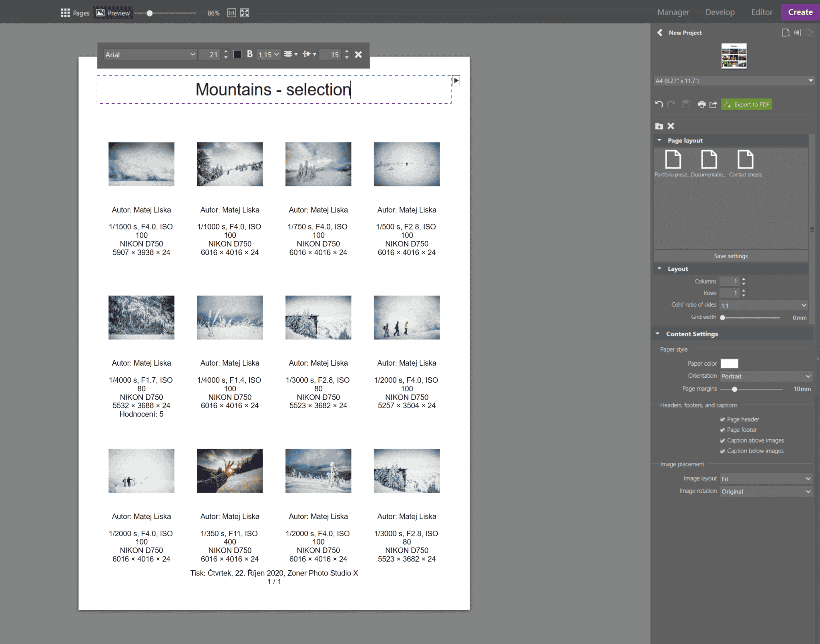Add a new page with the document icon

tap(786, 32)
